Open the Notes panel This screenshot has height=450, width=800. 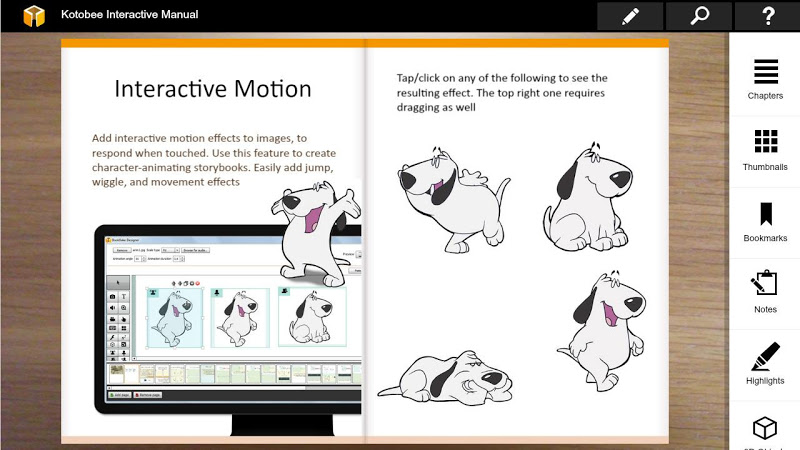coord(765,293)
